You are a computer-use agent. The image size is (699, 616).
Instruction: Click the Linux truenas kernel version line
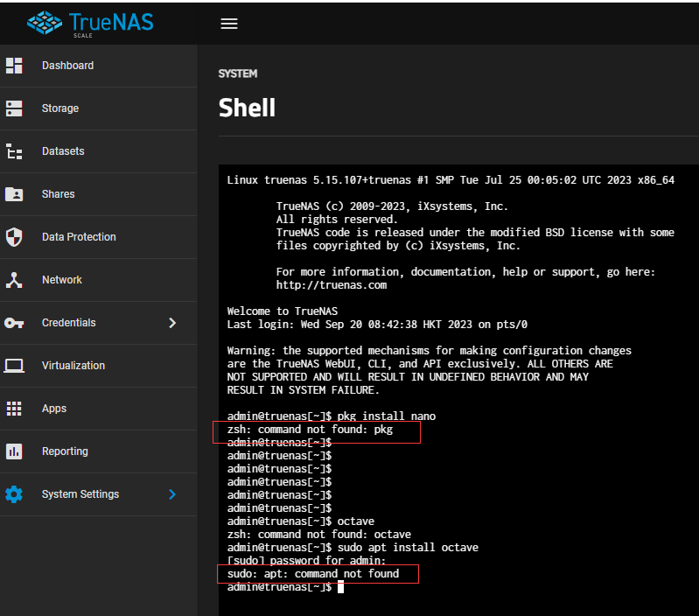[x=451, y=180]
